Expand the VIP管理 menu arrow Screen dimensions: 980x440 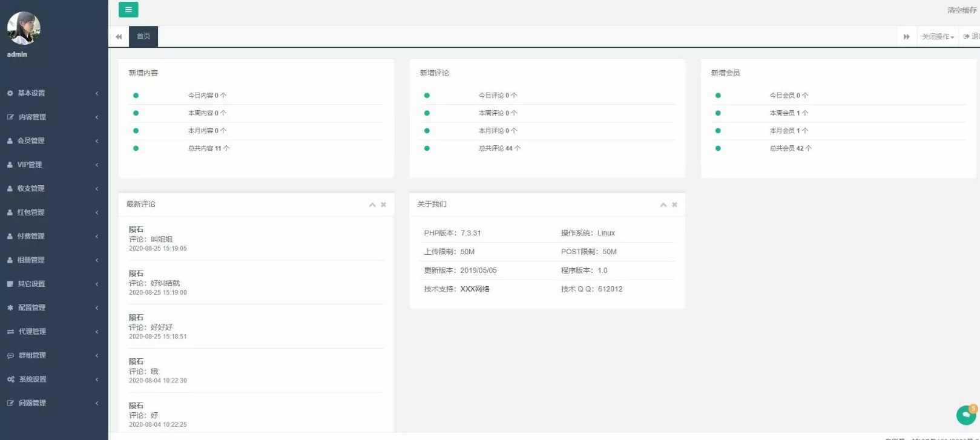click(x=97, y=165)
